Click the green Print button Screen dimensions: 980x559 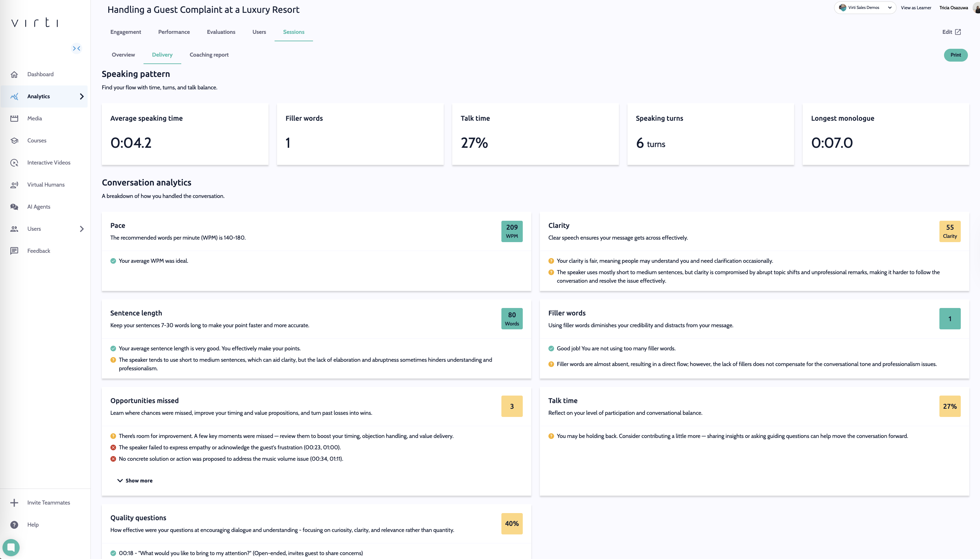(x=955, y=55)
